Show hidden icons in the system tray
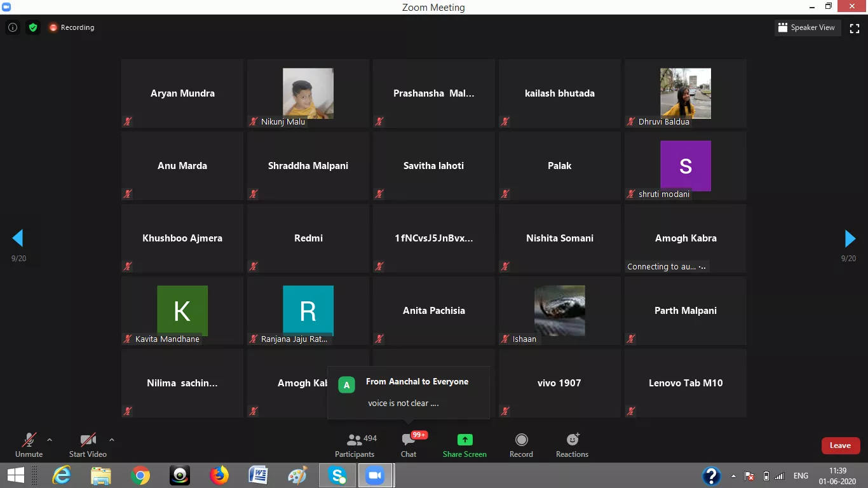The image size is (868, 488). (x=734, y=476)
